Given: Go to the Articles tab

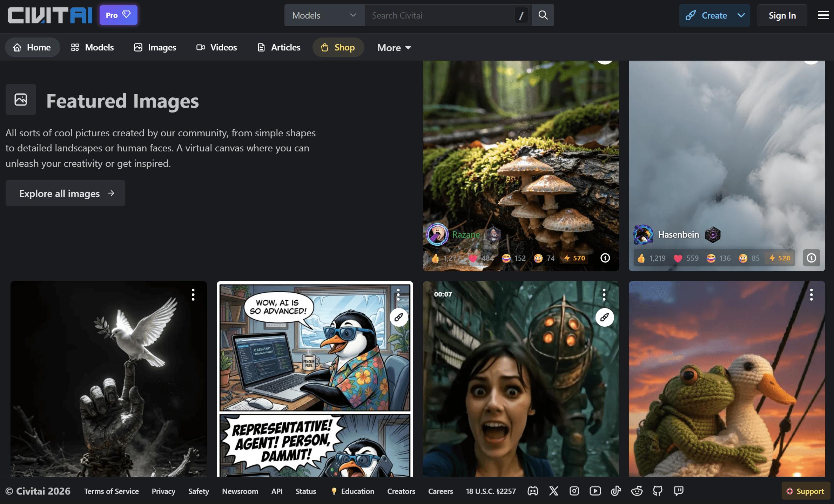Looking at the screenshot, I should tap(279, 47).
